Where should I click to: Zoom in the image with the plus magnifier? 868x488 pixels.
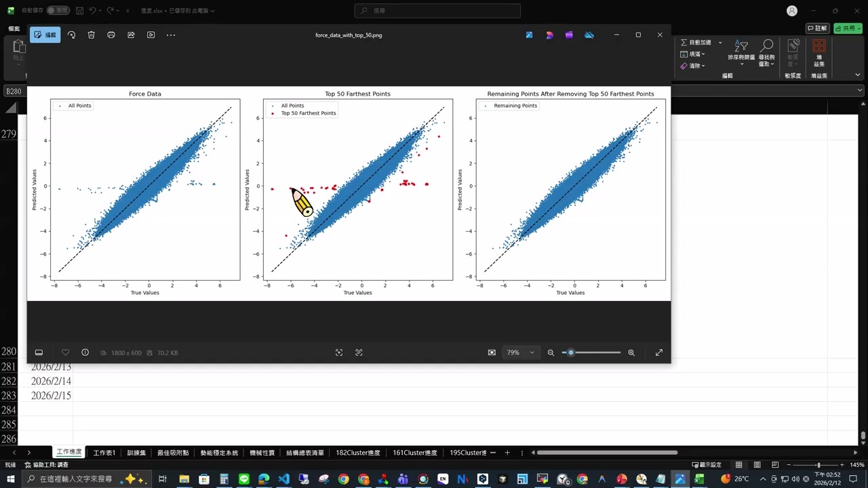point(631,352)
